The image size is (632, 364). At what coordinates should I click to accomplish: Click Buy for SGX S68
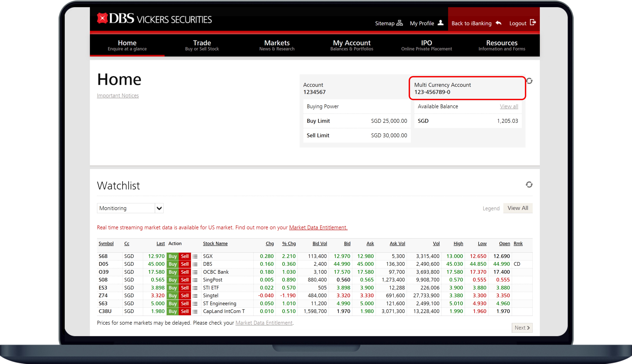click(x=173, y=256)
